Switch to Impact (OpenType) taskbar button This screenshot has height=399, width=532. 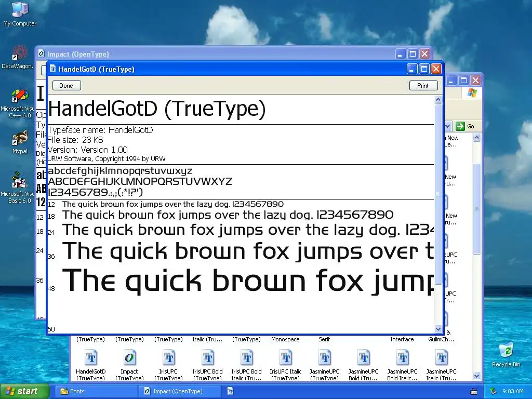click(180, 391)
